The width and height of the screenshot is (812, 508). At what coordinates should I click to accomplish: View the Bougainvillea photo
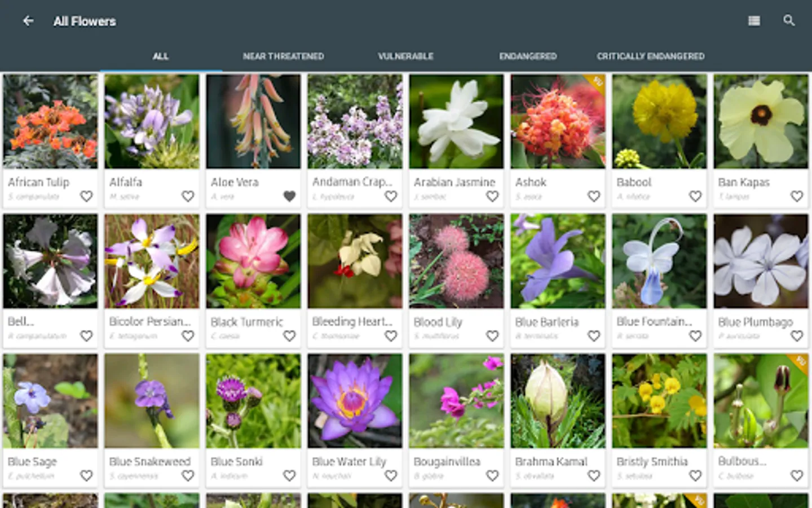(456, 401)
